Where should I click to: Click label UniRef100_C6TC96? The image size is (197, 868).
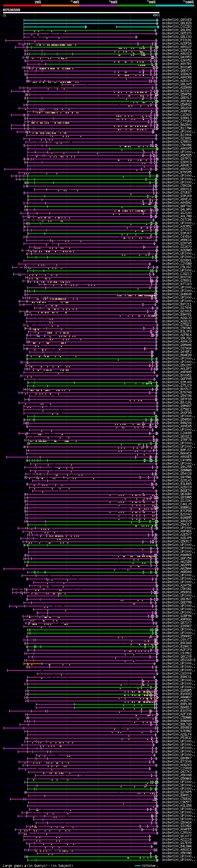pos(177,220)
